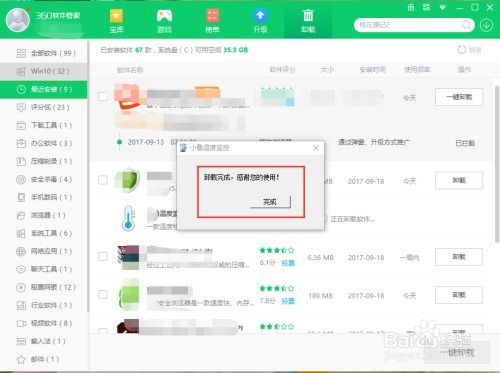Viewport: 500px width, 373px height.
Task: Open 手机数码 (1) category
Action: 44,197
